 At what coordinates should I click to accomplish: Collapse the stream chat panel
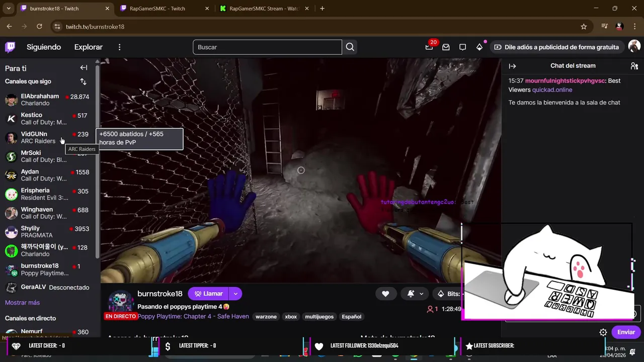click(512, 66)
